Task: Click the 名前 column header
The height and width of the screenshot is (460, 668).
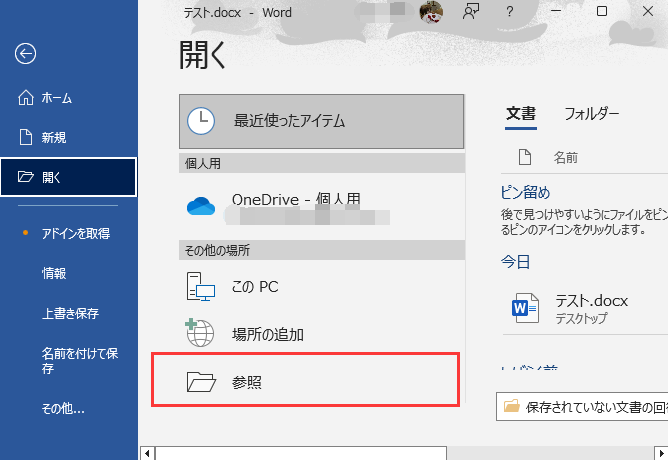Action: [566, 158]
